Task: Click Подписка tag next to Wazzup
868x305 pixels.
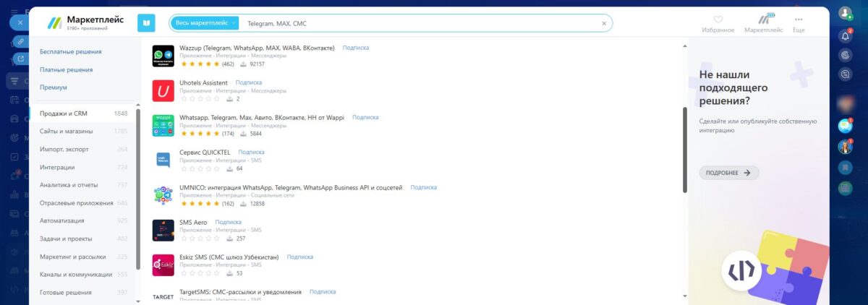Action: click(x=356, y=48)
